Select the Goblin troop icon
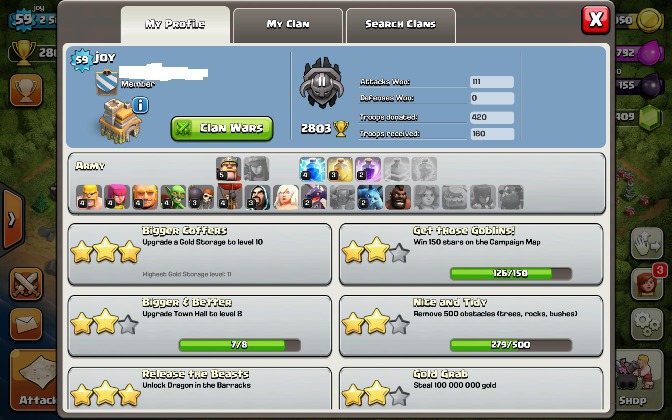This screenshot has width=672, height=420. pos(173,197)
